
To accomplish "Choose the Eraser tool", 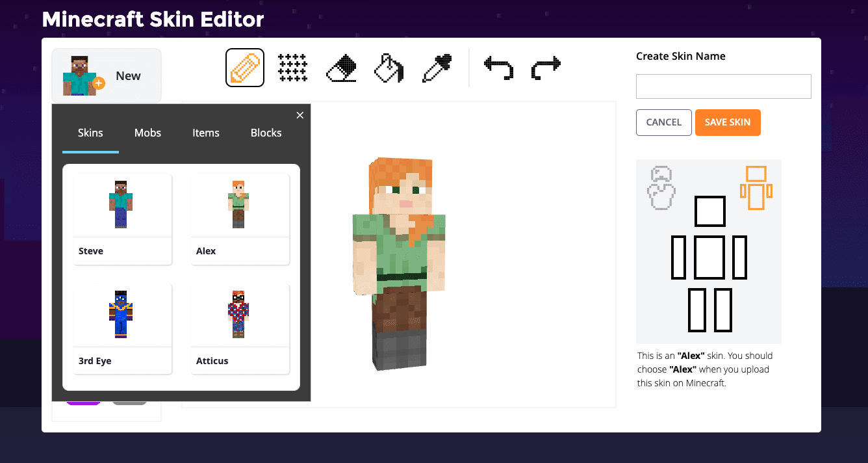I will (341, 68).
